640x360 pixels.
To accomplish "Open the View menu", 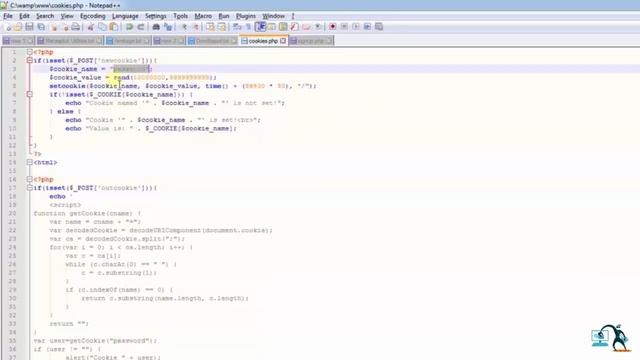I will (67, 16).
